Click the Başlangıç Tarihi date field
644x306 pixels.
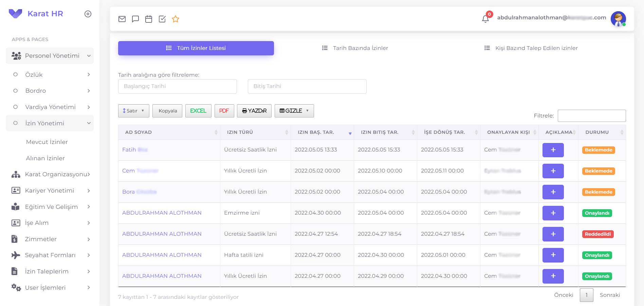177,86
